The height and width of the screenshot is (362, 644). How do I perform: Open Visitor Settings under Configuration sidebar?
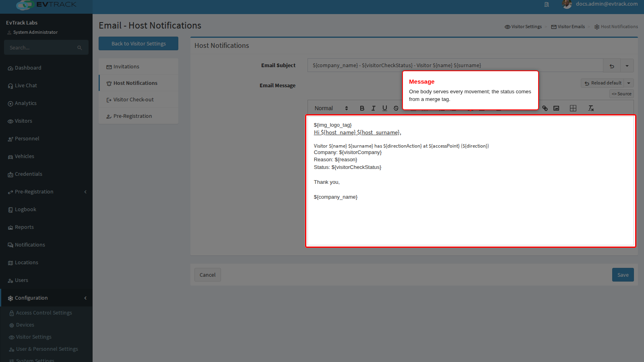pos(46,337)
